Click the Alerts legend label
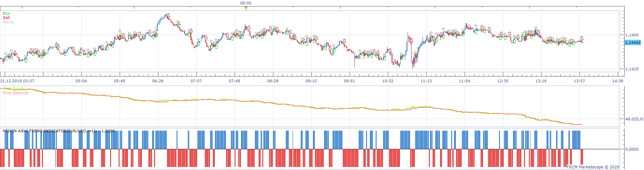 8,22
